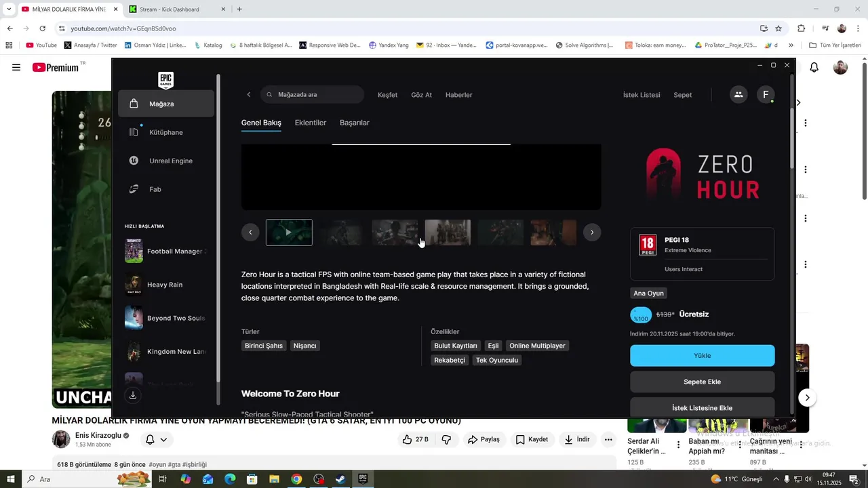Screen dimensions: 868x488
Task: Open Enis Kirazoglu channel link
Action: (x=98, y=435)
